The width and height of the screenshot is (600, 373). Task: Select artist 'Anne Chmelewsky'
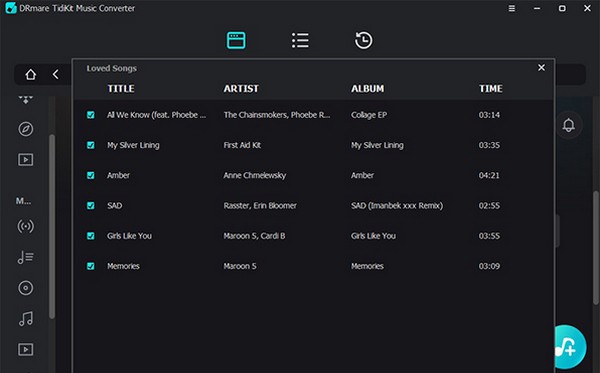(255, 175)
